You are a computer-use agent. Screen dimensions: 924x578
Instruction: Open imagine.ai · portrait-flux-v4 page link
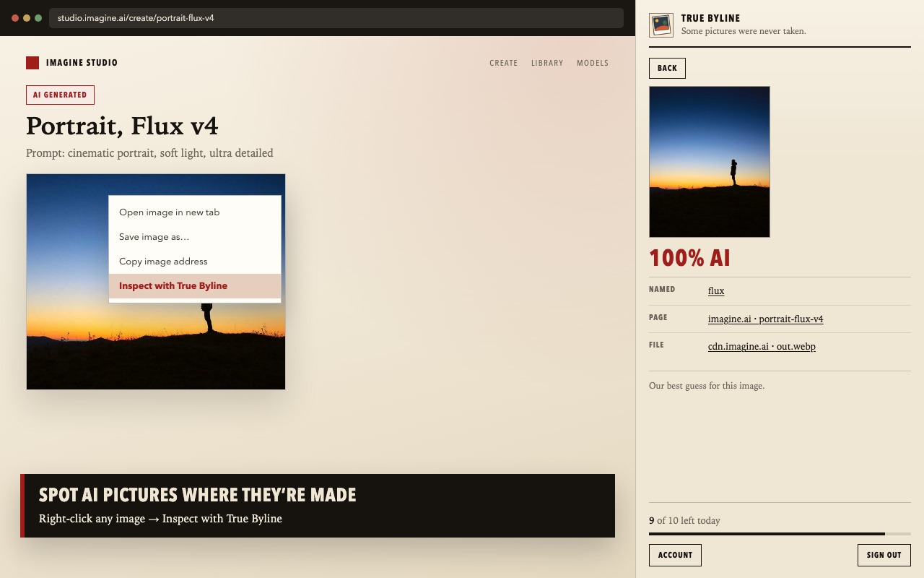point(765,319)
